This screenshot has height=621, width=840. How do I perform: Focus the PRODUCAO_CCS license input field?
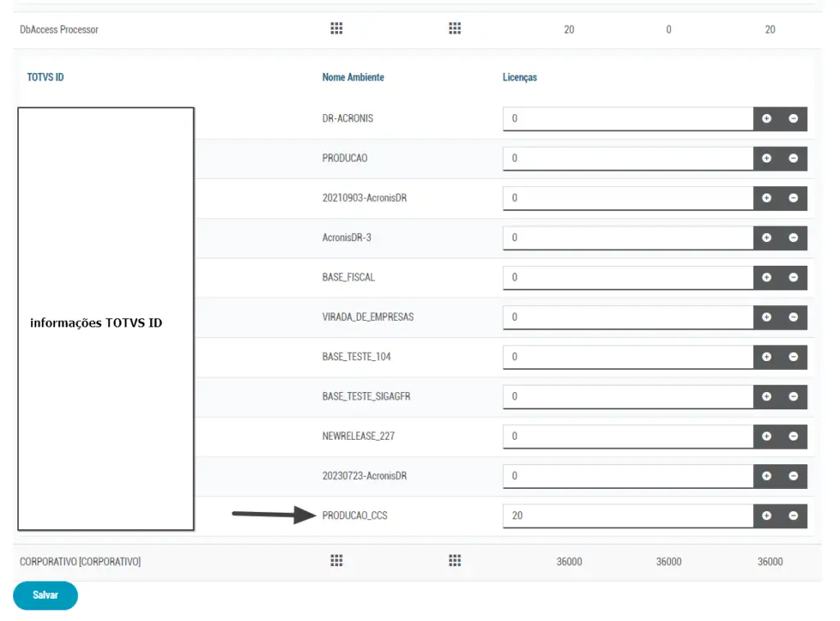pyautogui.click(x=628, y=516)
